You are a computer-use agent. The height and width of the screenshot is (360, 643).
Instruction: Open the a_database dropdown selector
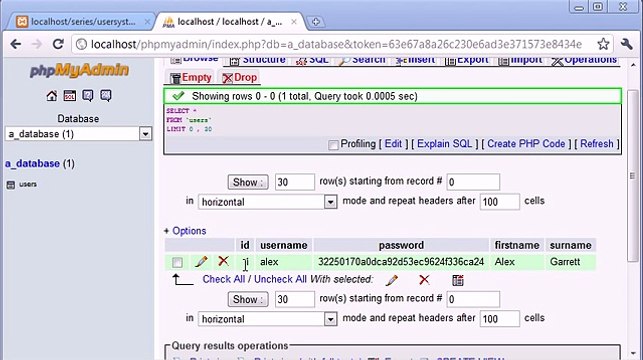(78, 134)
